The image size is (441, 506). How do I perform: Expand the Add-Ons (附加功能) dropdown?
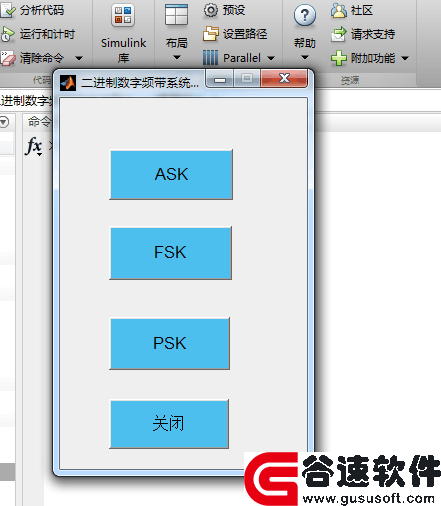(x=405, y=58)
